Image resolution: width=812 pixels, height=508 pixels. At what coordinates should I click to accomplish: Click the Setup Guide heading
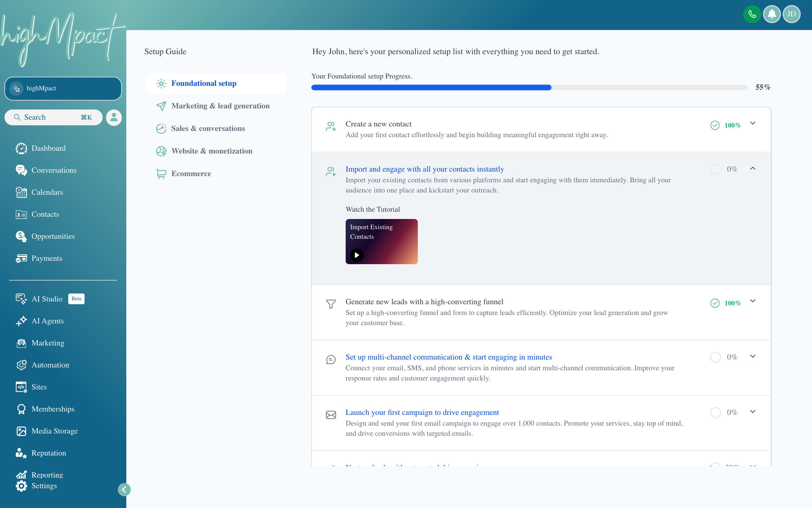(165, 51)
